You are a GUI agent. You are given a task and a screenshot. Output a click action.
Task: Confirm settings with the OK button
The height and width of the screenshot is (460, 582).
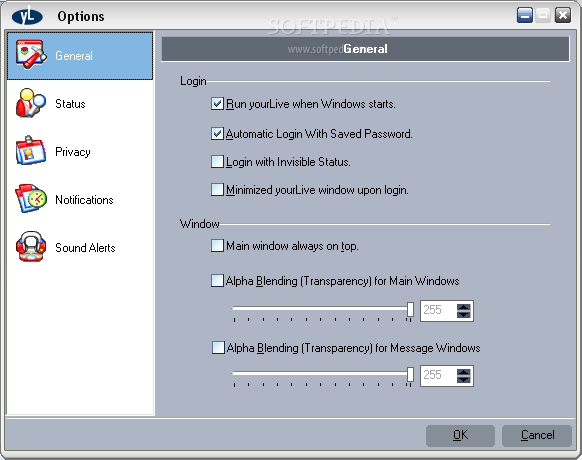(x=460, y=435)
